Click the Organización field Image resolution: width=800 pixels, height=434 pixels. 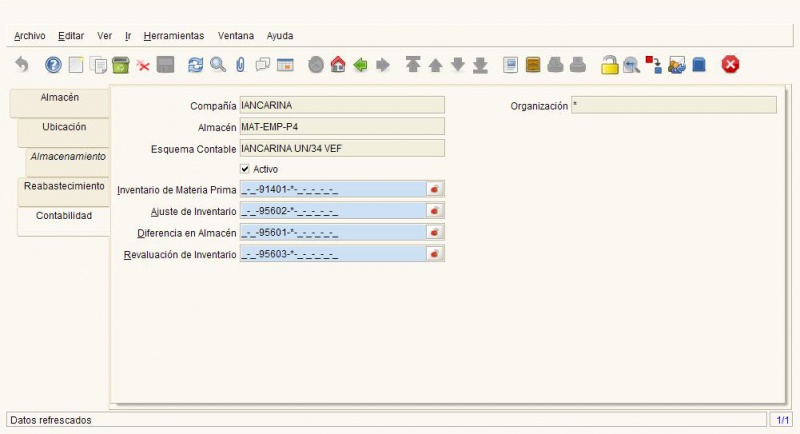[673, 105]
